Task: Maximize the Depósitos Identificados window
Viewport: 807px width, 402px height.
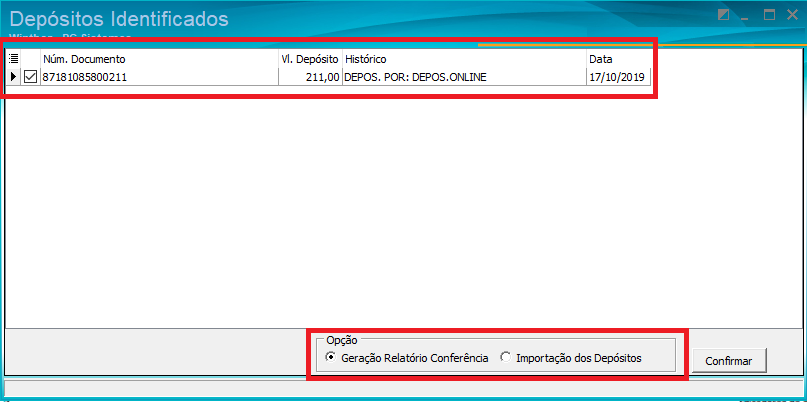Action: [769, 15]
